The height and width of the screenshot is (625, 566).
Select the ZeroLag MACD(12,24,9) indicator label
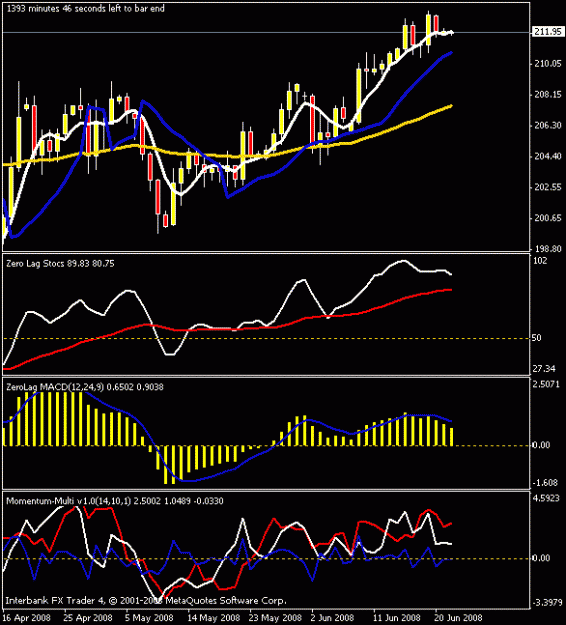[85, 387]
